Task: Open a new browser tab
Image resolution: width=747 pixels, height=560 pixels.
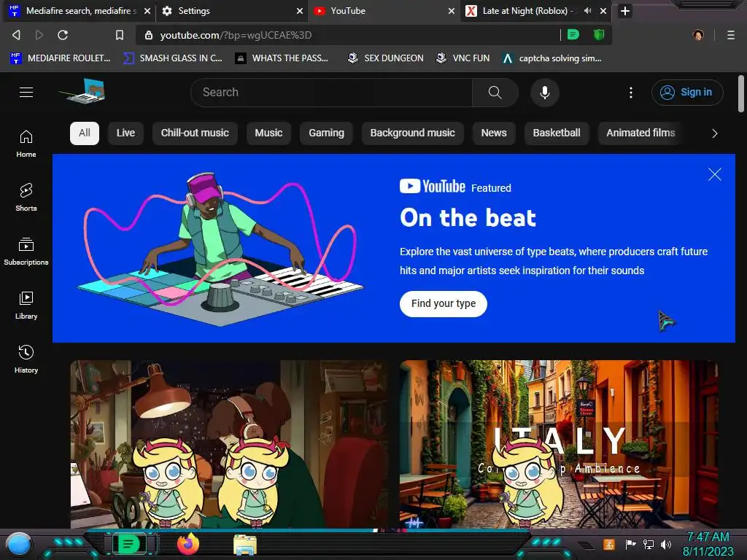Action: 625,11
